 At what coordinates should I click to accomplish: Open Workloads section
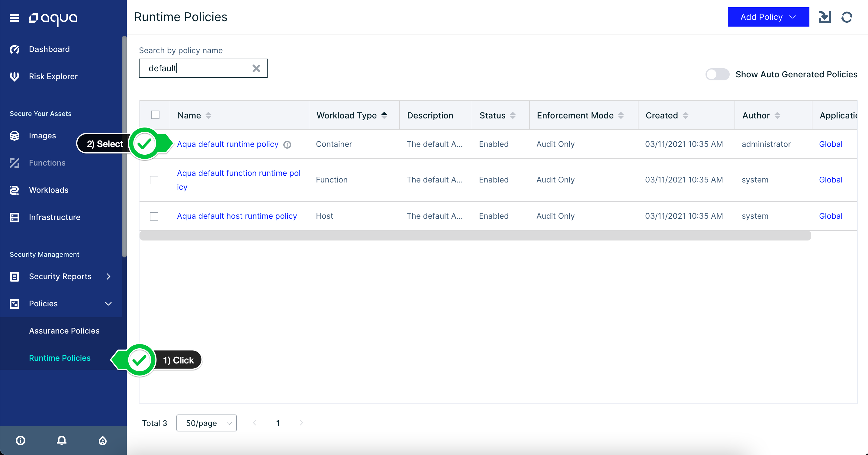click(x=49, y=190)
